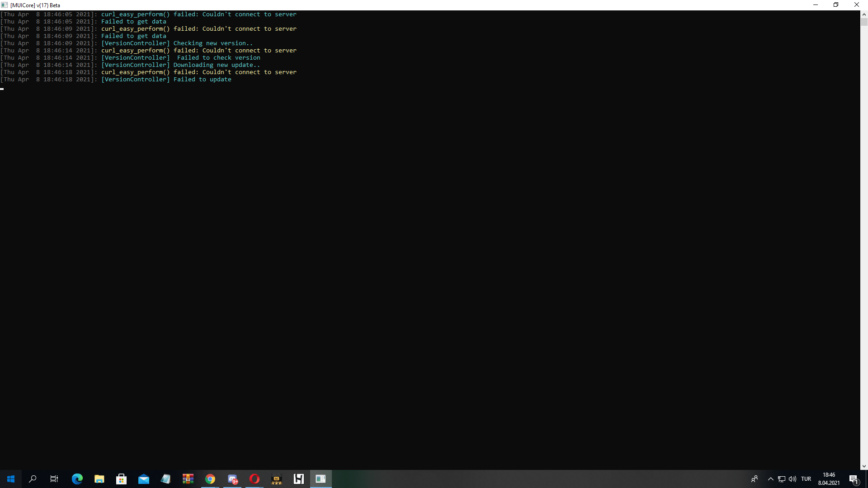Open the volume control tray icon
The width and height of the screenshot is (868, 488).
[793, 479]
